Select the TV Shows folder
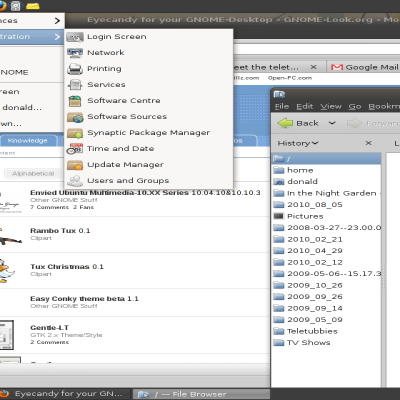 pos(326,343)
